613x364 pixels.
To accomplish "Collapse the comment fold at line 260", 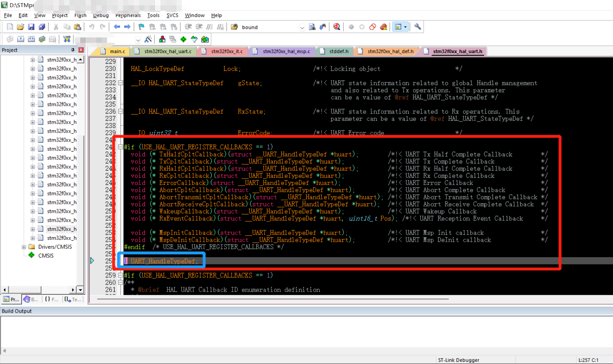I will 121,282.
